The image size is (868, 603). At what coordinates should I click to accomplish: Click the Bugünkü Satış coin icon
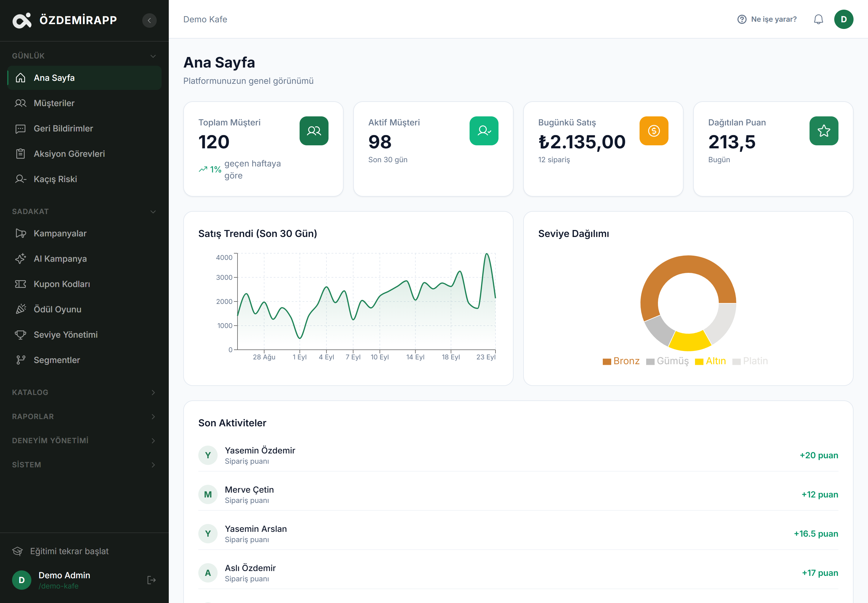(654, 131)
